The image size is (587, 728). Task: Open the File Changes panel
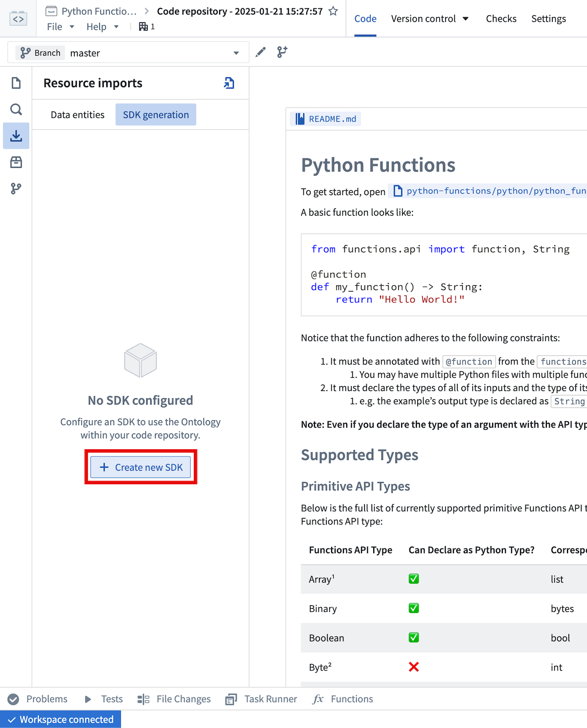point(174,699)
